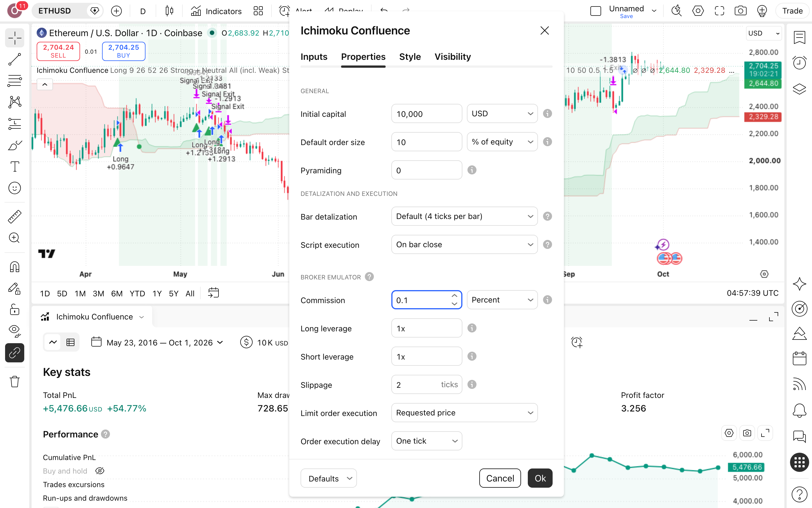Open the Fibonacci retracement tool

[x=14, y=81]
